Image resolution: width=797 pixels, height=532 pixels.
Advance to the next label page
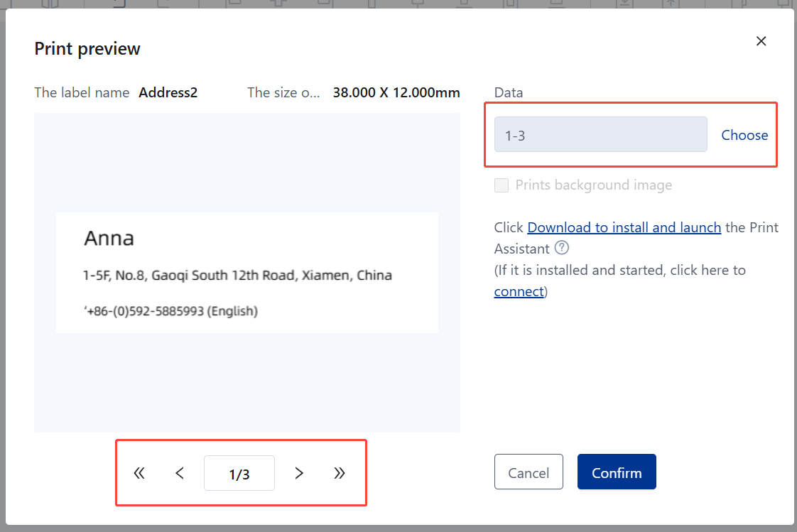[x=299, y=473]
